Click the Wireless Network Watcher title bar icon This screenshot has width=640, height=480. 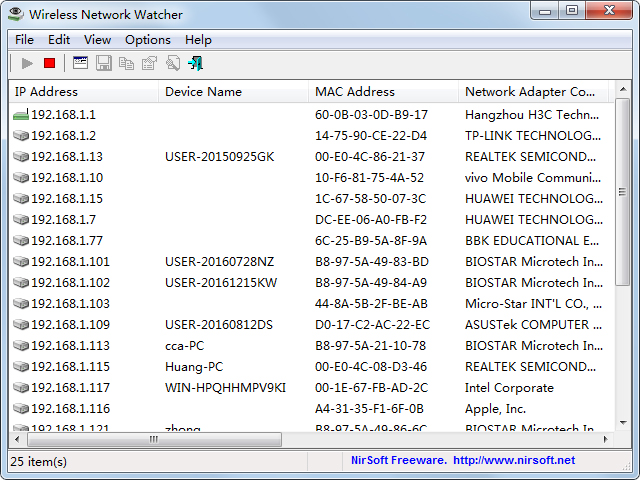[x=16, y=14]
